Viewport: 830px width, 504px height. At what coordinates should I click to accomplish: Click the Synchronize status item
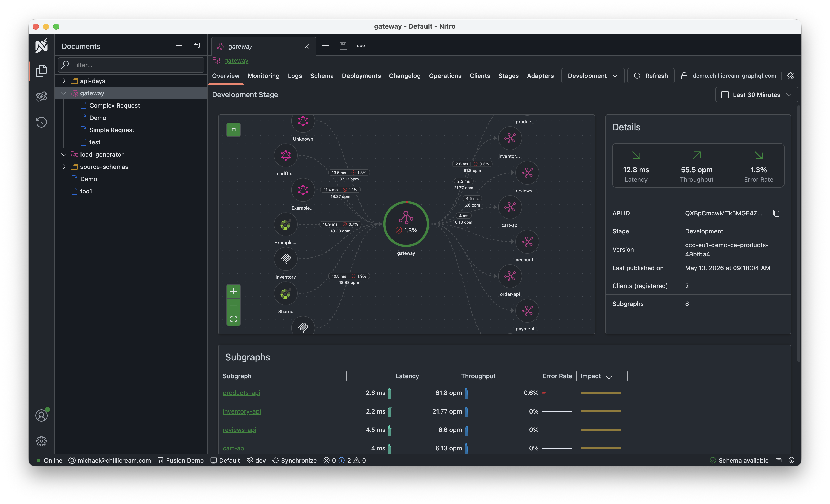click(x=294, y=460)
